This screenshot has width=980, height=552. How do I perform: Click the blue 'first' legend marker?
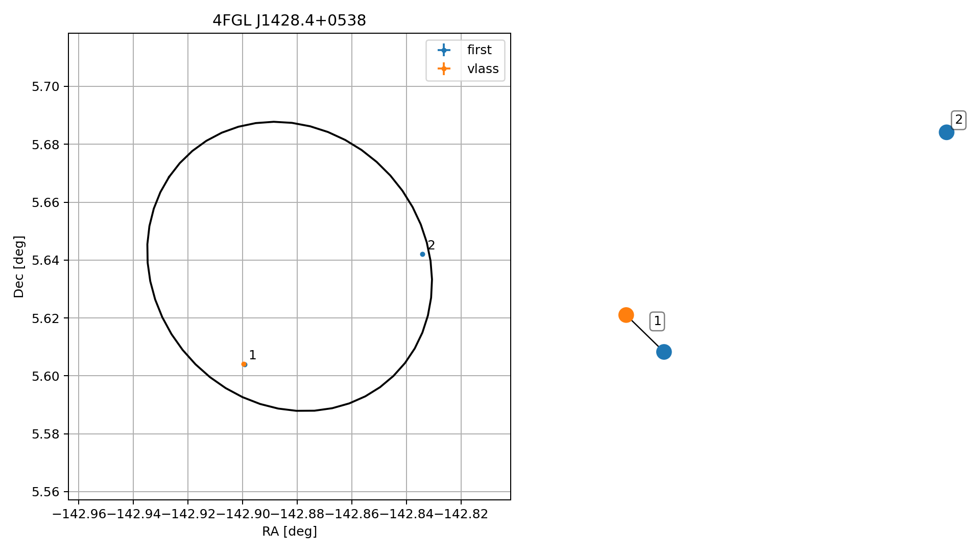pyautogui.click(x=444, y=50)
